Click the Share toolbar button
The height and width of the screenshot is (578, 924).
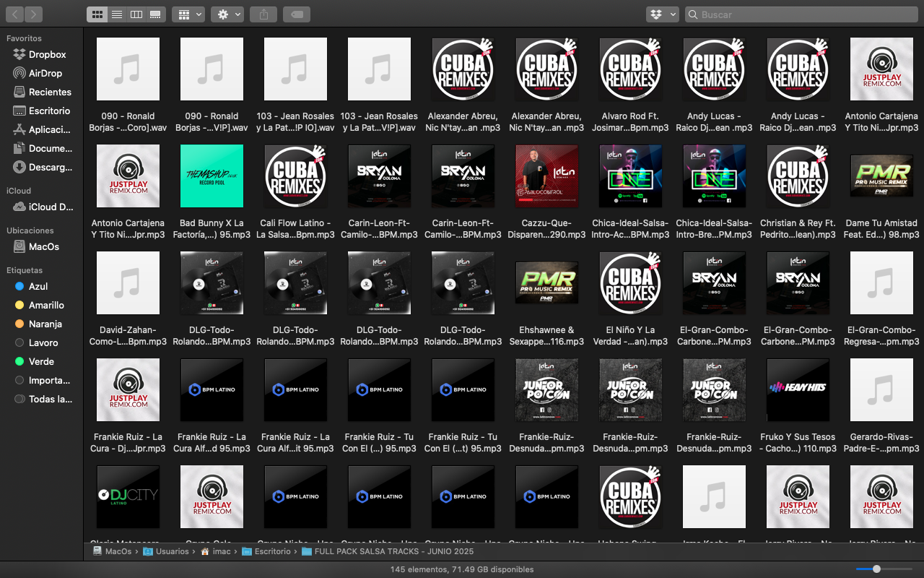263,14
